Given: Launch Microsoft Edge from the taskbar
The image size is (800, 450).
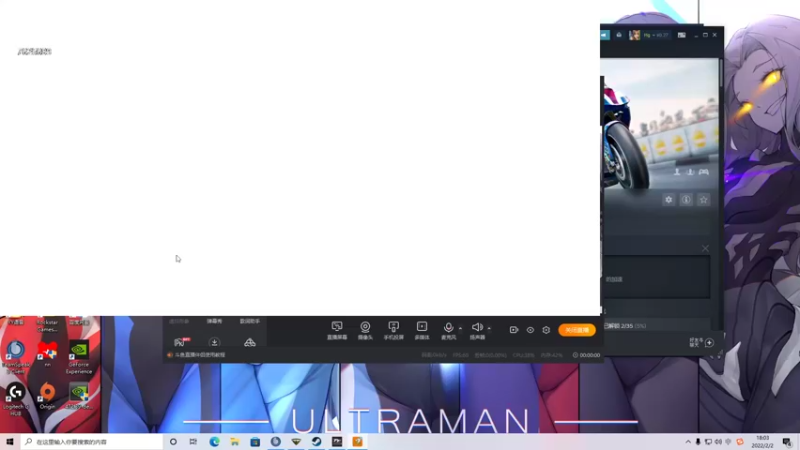Looking at the screenshot, I should [x=214, y=442].
